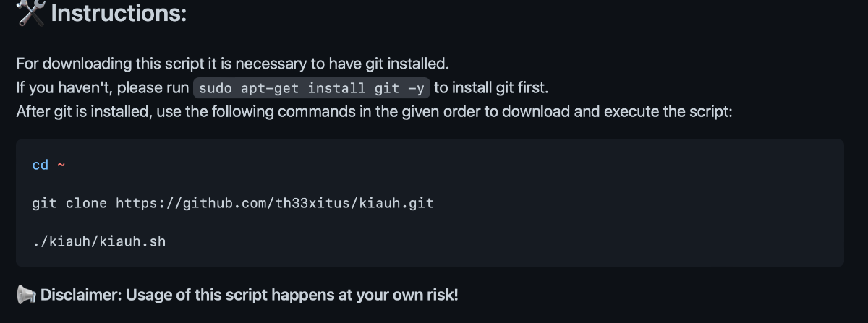Click the hammer and wrench emoji icon

point(31,12)
